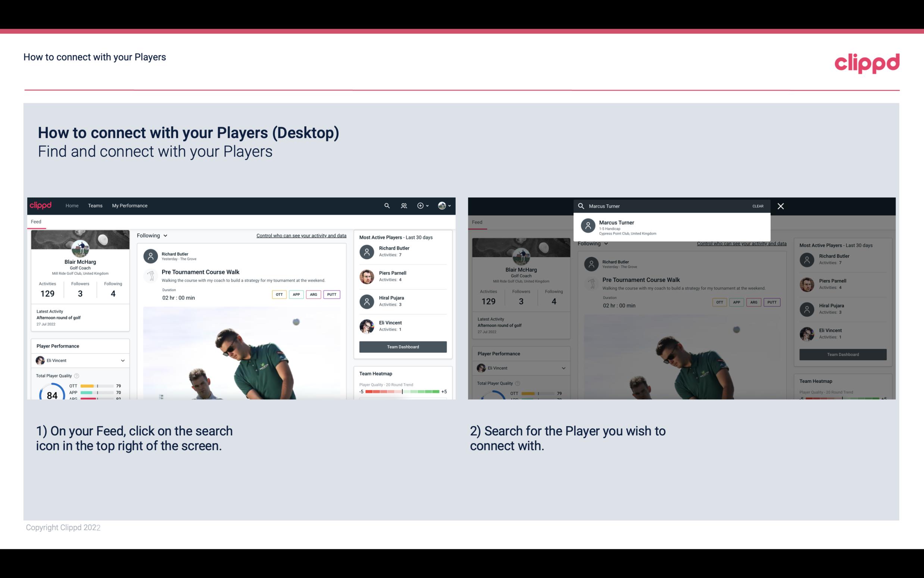Click the PUTT performance tag icon
Image resolution: width=924 pixels, height=578 pixels.
332,294
